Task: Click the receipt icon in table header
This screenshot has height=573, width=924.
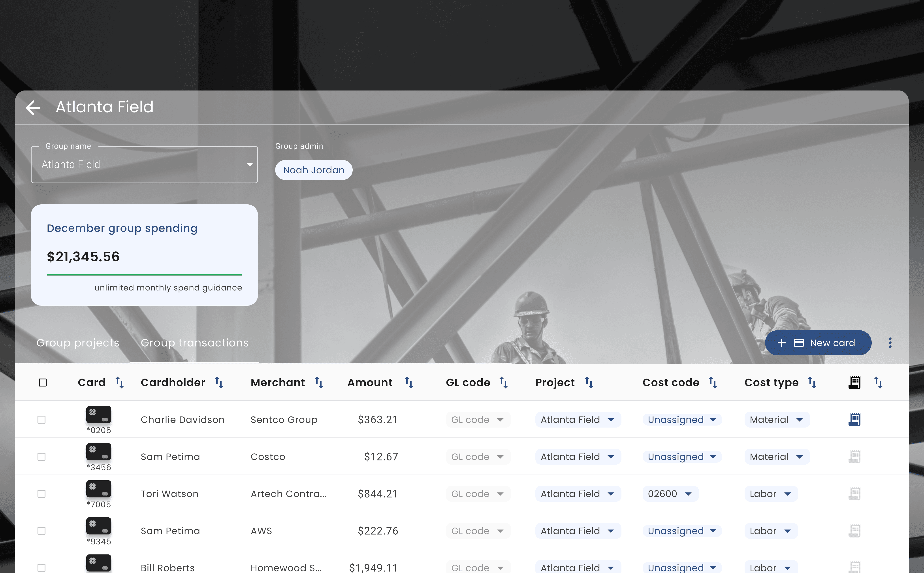Action: [x=854, y=383]
